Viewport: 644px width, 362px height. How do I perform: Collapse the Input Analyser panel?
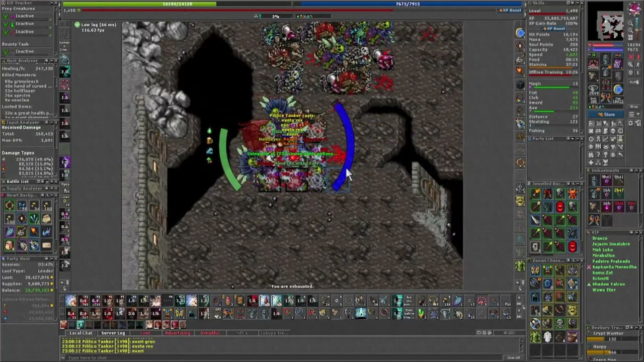click(52, 122)
